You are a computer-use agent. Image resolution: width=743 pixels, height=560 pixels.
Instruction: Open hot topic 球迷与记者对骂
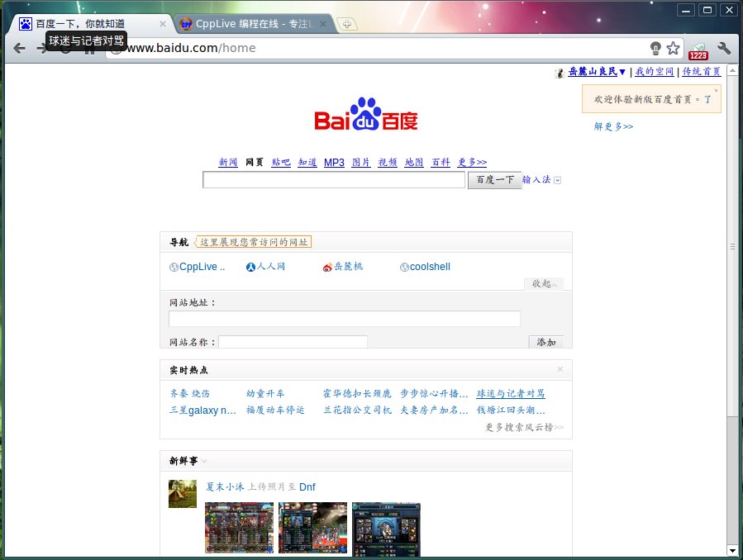coord(511,393)
